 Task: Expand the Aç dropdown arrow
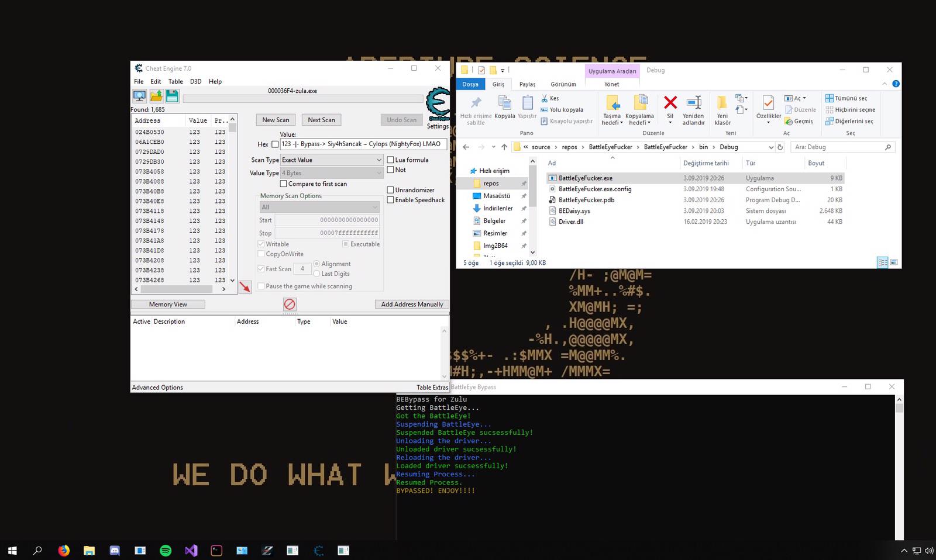[804, 98]
